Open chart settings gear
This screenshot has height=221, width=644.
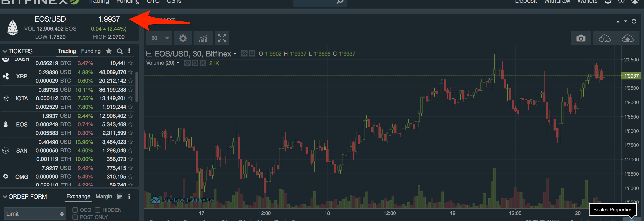pos(183,38)
